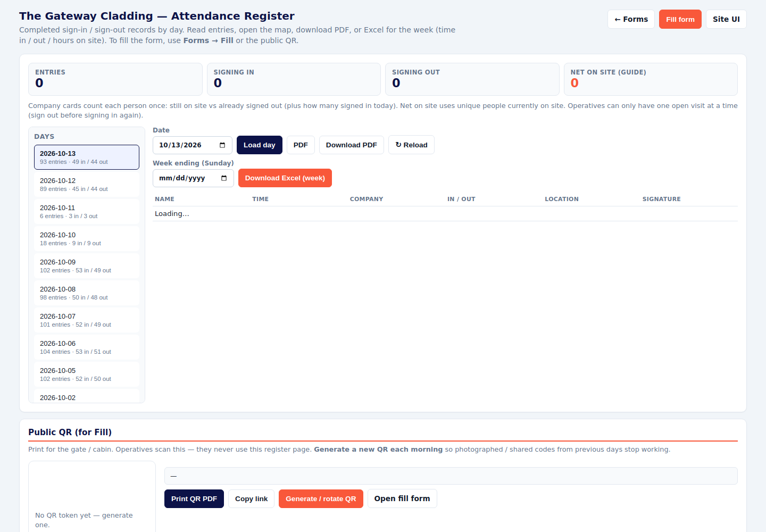Open calendar picker icon in Week ending field

[224, 178]
